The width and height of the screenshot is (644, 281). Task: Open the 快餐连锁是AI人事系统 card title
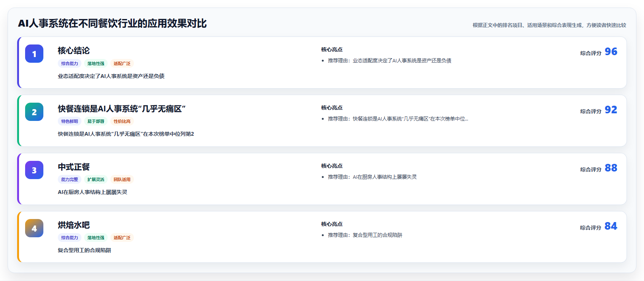pos(122,109)
